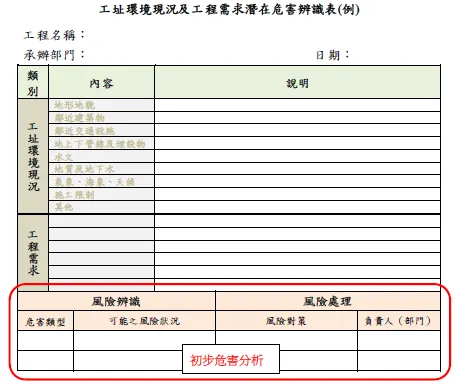
Task: Select the 地上下管線及埋設物 row label
Action: 100,144
